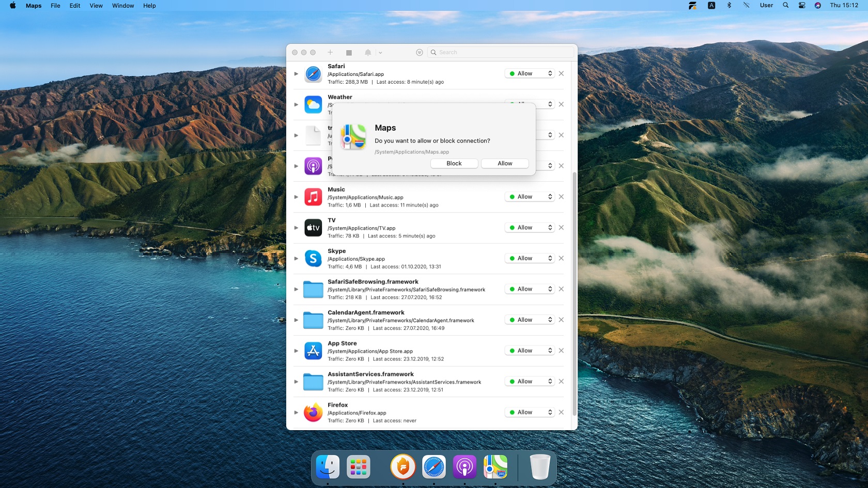868x488 pixels.
Task: Open the bell dropdown chevron in toolbar
Action: 380,53
